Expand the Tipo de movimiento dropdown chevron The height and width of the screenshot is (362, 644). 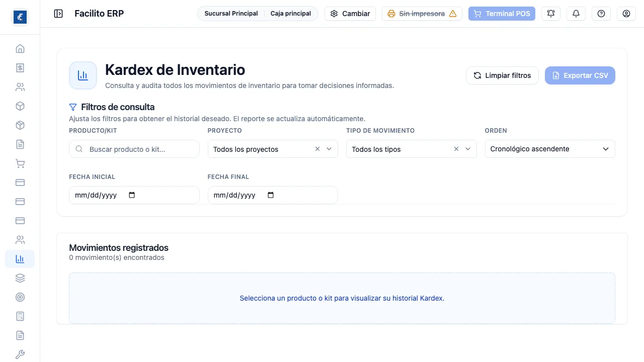tap(468, 149)
